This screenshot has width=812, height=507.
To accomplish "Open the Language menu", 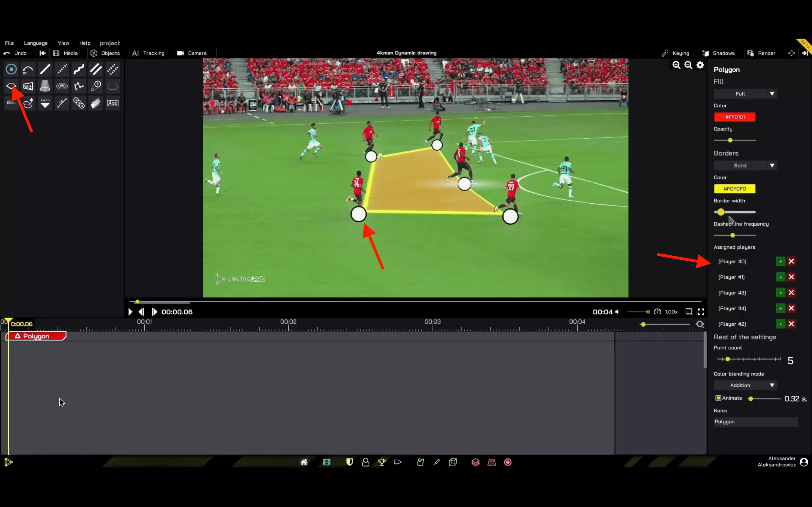I will coord(36,43).
